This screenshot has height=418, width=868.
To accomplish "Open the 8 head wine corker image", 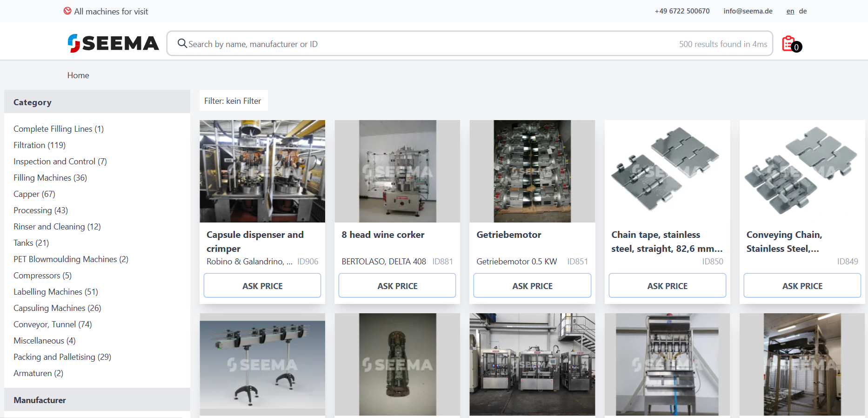I will [x=397, y=171].
